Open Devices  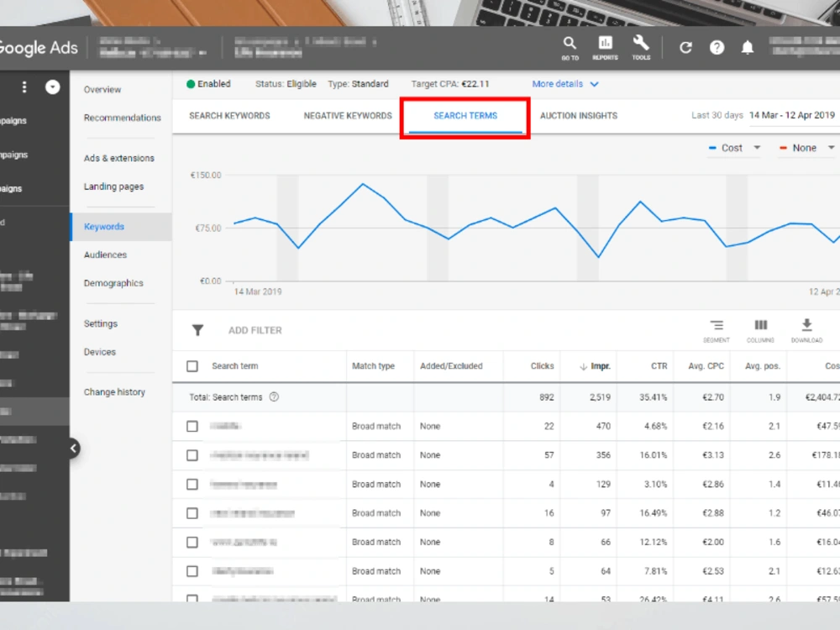[100, 352]
